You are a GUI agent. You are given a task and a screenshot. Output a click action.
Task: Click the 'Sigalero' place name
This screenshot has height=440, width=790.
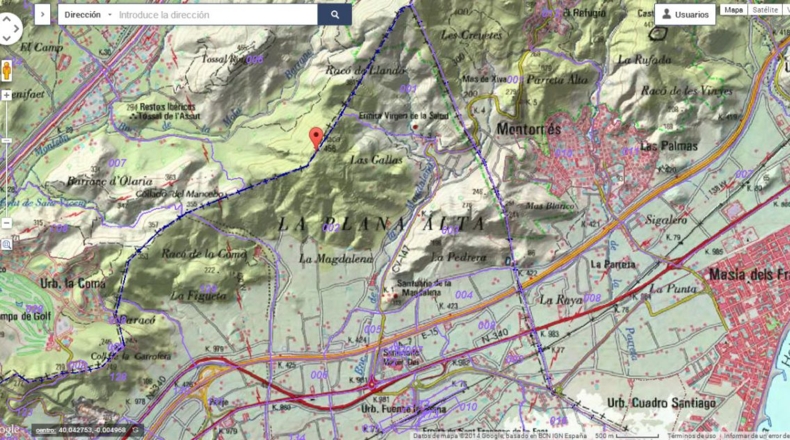click(666, 220)
